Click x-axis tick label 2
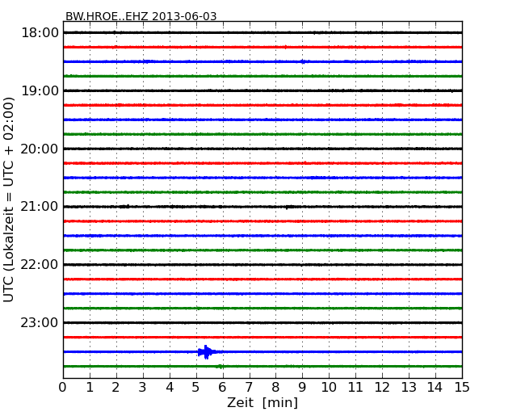Viewport: 525px width, 420px height. tap(115, 387)
